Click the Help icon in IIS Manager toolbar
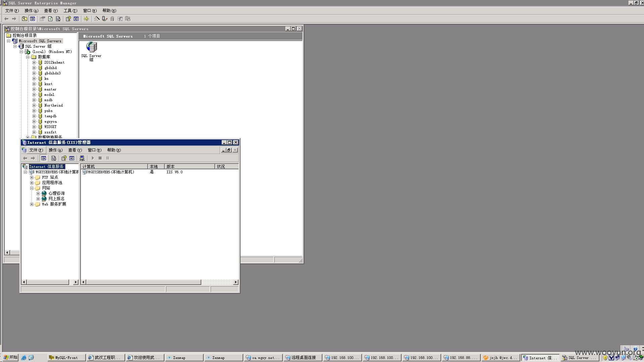This screenshot has width=644, height=362. (x=64, y=158)
